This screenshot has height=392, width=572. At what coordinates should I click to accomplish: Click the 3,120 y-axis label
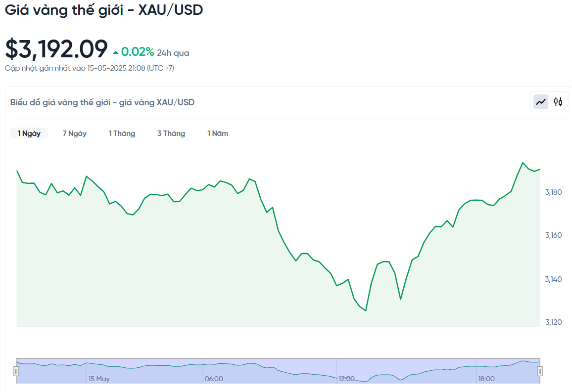(553, 322)
